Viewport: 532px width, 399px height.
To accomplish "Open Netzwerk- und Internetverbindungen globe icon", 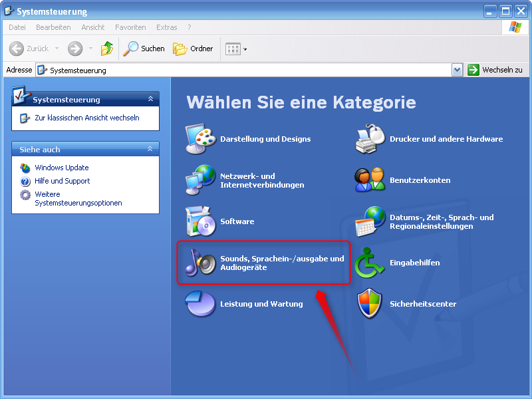I will [201, 180].
